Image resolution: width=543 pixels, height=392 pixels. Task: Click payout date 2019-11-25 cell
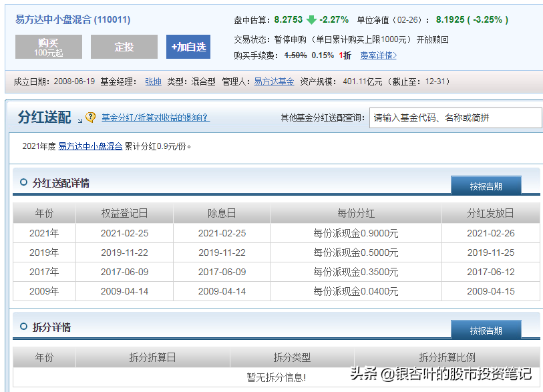(491, 252)
